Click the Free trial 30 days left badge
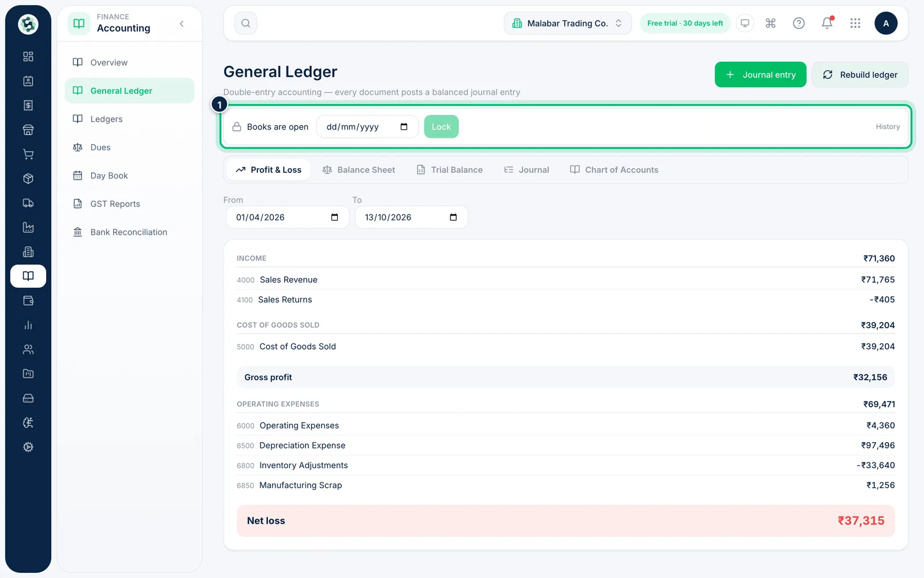 (685, 23)
